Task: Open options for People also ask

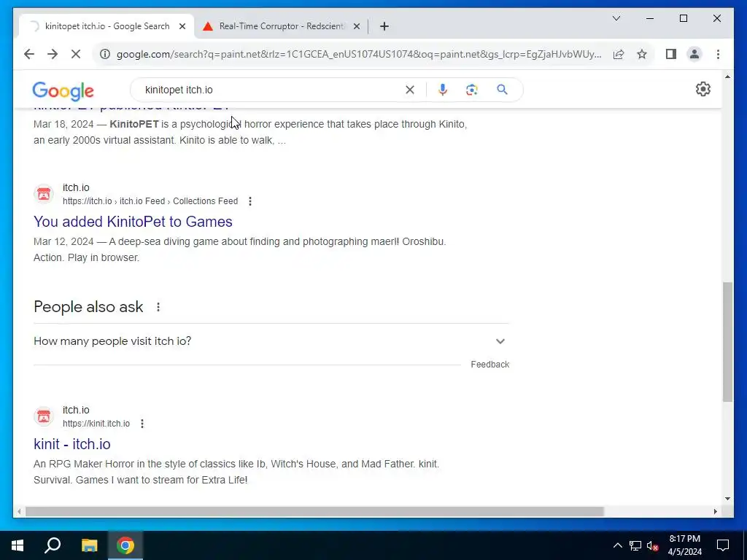Action: [158, 307]
